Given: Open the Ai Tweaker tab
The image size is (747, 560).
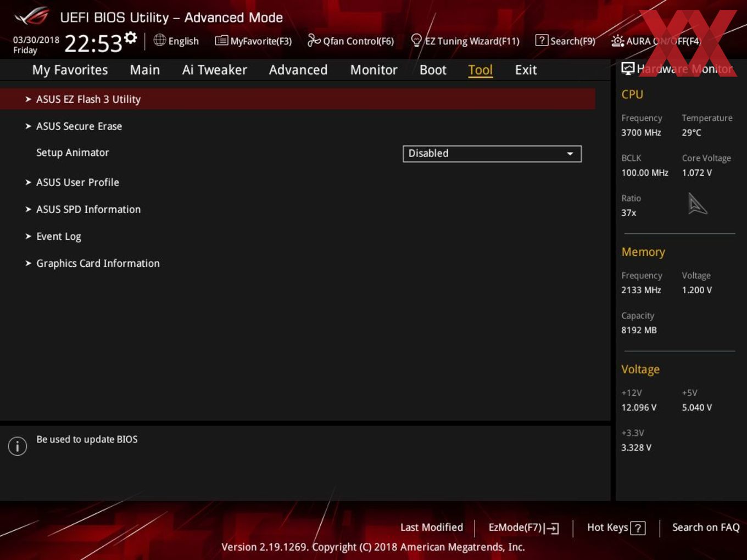Looking at the screenshot, I should point(215,70).
